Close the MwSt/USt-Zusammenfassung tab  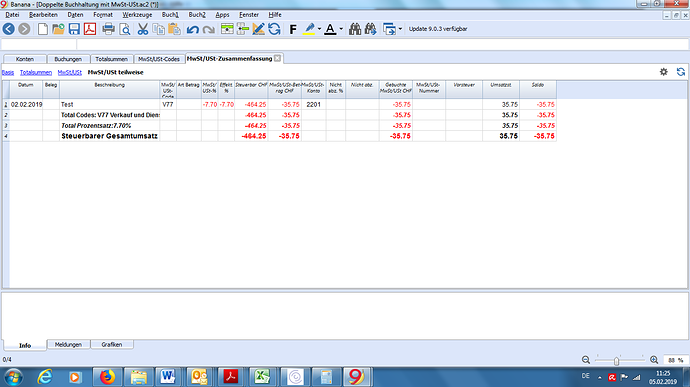click(x=278, y=58)
